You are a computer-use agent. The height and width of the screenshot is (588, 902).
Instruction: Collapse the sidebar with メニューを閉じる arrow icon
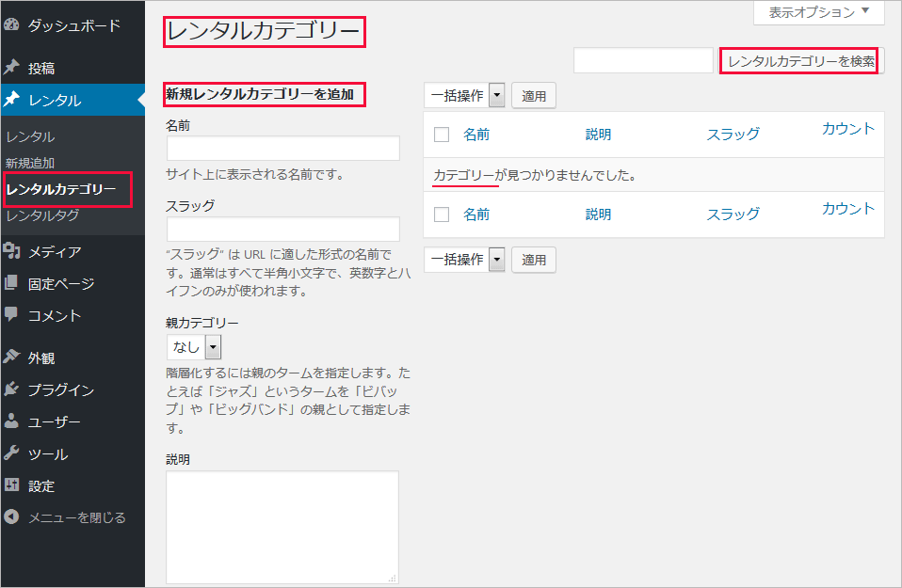click(12, 517)
